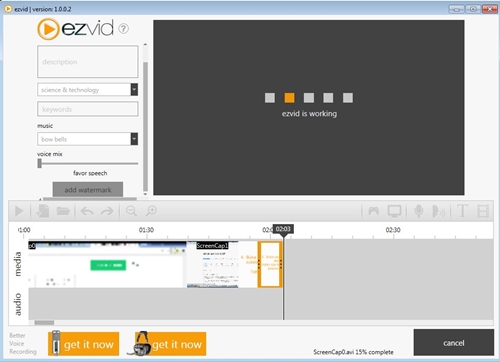
Task: Click the ezvid is working message
Action: pyautogui.click(x=309, y=114)
